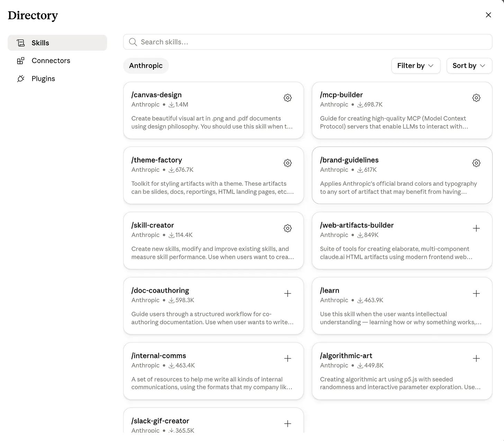Click the Directory heading
The image size is (504, 441).
coord(33,15)
